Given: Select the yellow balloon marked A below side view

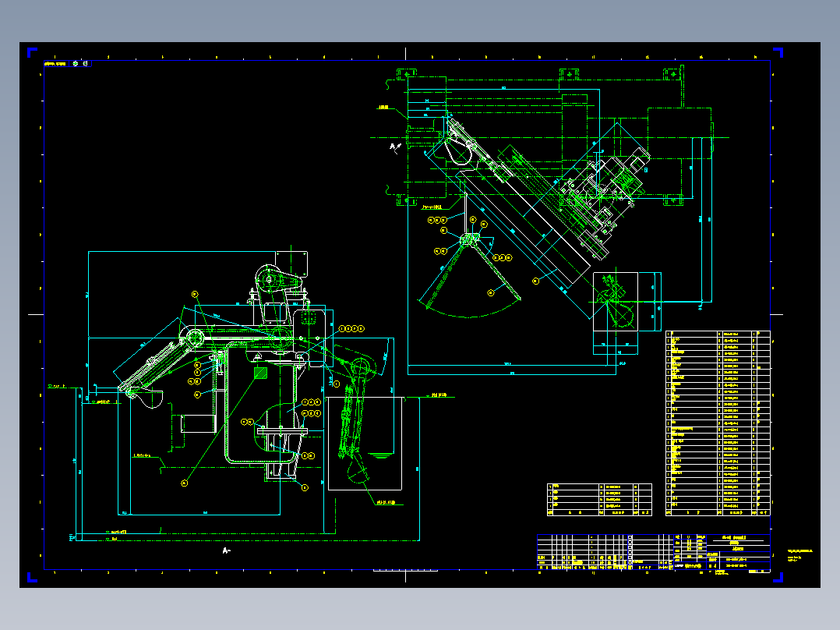Looking at the screenshot, I should (x=184, y=483).
